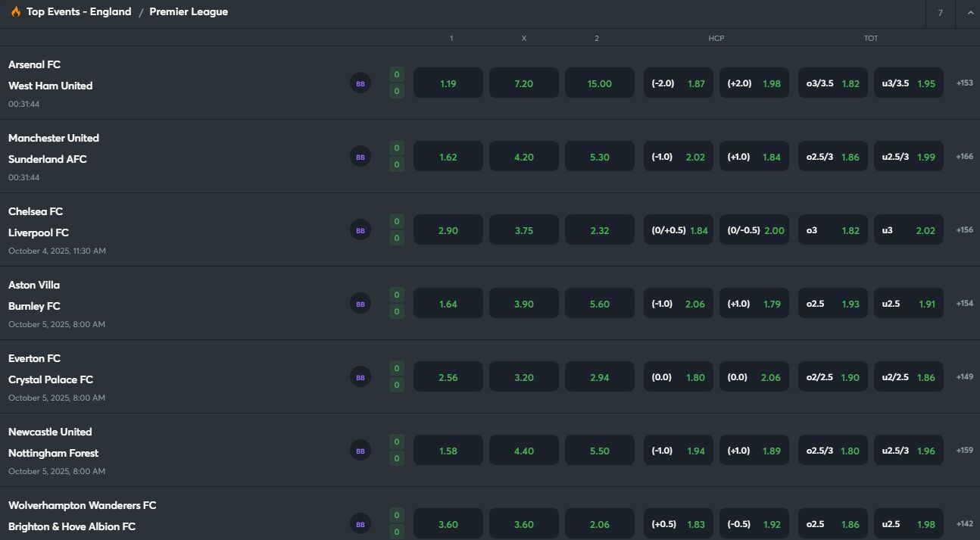The width and height of the screenshot is (980, 540).
Task: Open the Premier League breadcrumb title
Action: (189, 12)
